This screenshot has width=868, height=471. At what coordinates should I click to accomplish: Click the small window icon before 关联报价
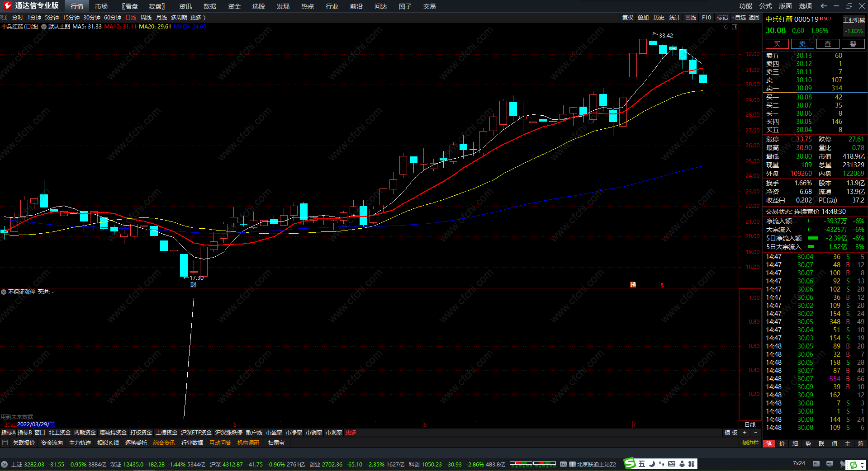(x=5, y=443)
